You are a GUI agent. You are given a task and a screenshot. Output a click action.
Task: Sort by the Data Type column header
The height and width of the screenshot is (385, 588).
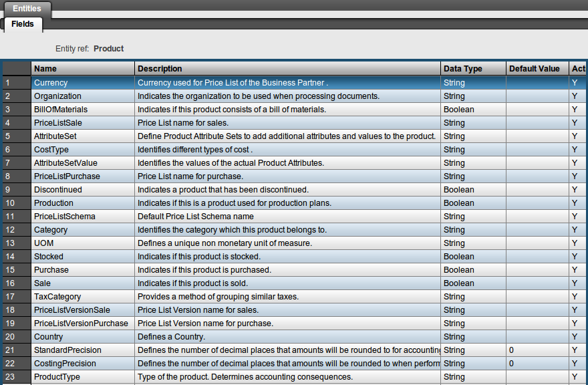click(x=472, y=69)
